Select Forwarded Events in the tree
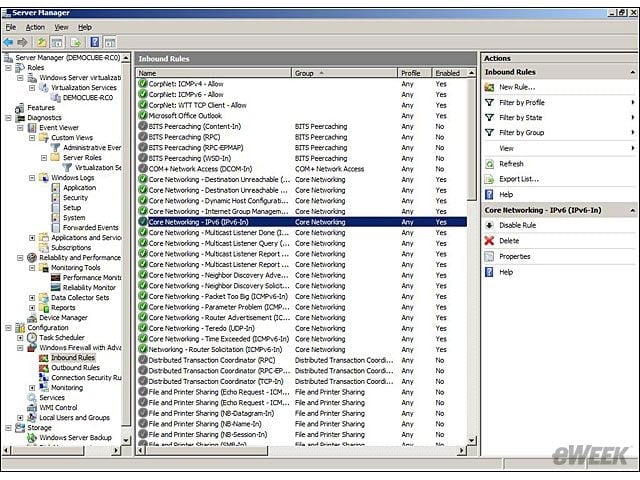Viewport: 640px width, 480px height. pyautogui.click(x=91, y=228)
